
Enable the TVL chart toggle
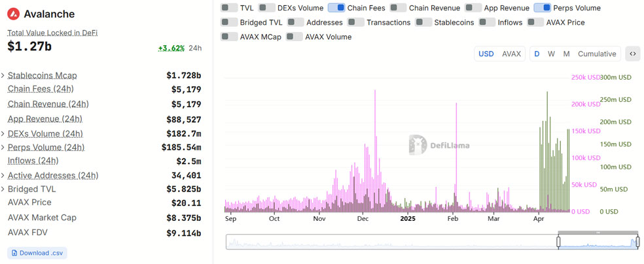pos(229,8)
